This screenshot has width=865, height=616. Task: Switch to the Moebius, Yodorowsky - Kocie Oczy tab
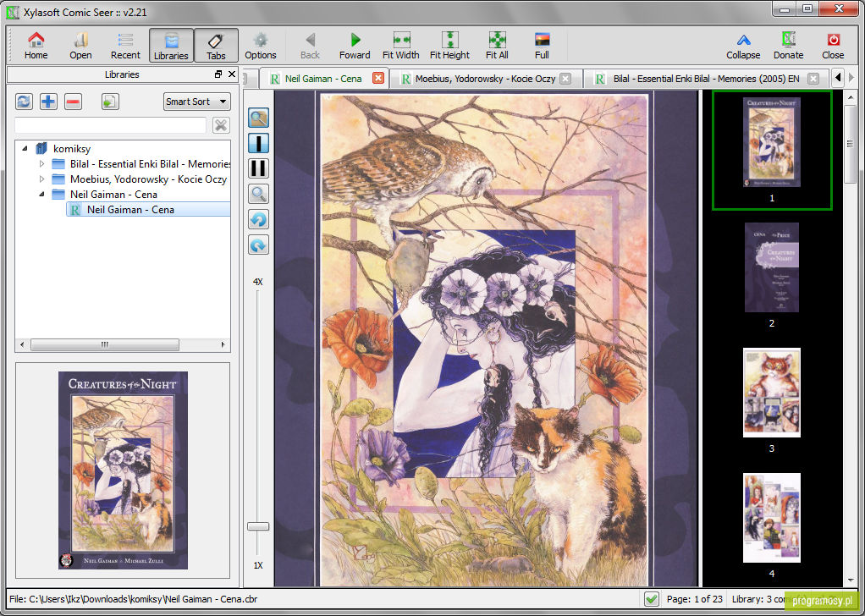coord(486,79)
